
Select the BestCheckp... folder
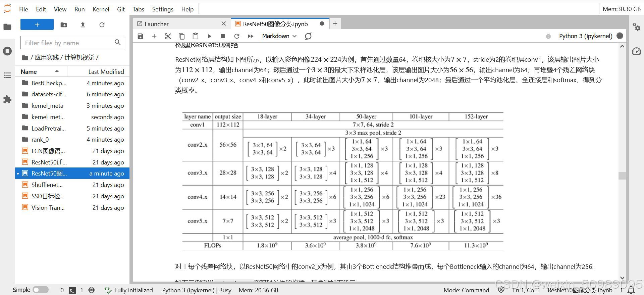coord(72,83)
